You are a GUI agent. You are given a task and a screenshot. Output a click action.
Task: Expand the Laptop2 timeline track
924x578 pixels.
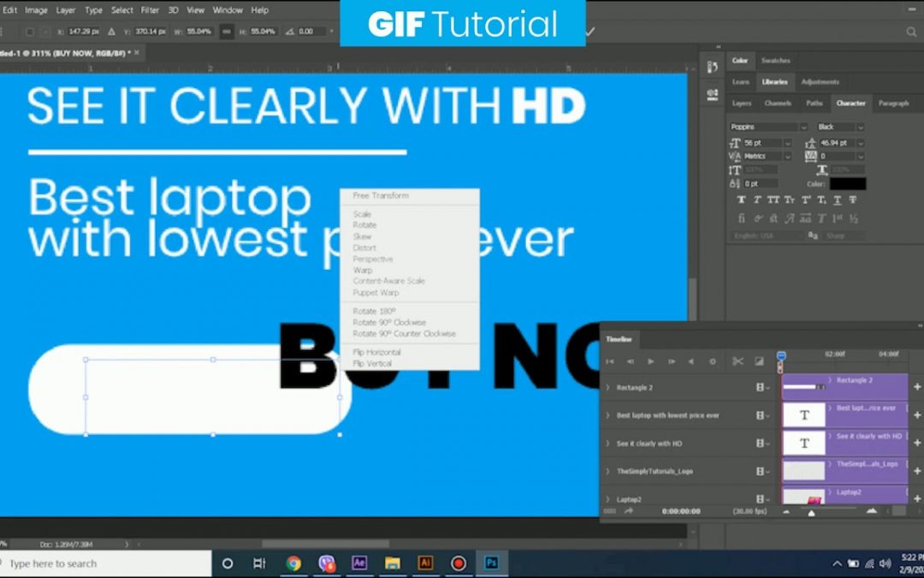click(608, 499)
